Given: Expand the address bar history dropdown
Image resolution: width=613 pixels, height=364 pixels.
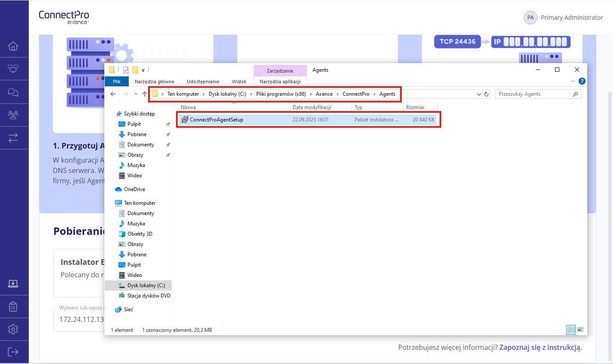Looking at the screenshot, I should click(x=479, y=94).
